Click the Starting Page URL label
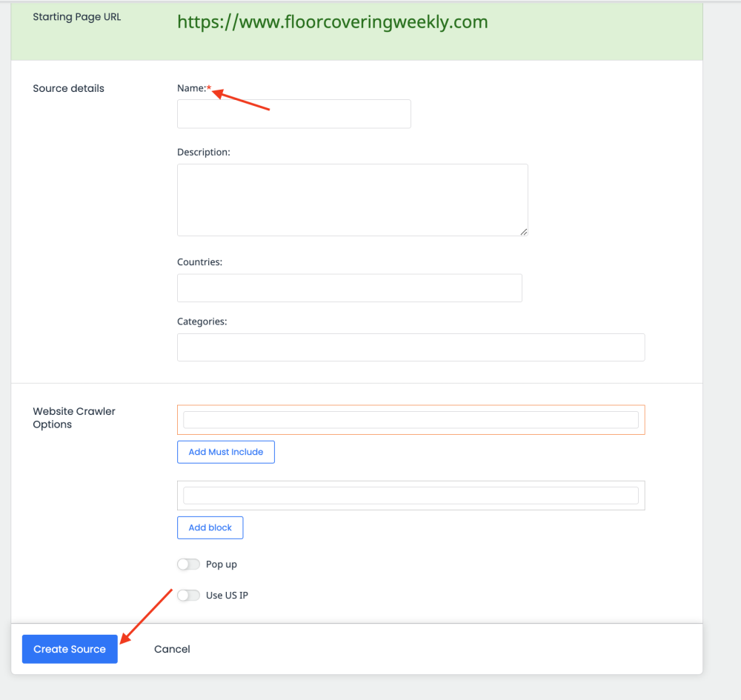741x700 pixels. click(76, 16)
